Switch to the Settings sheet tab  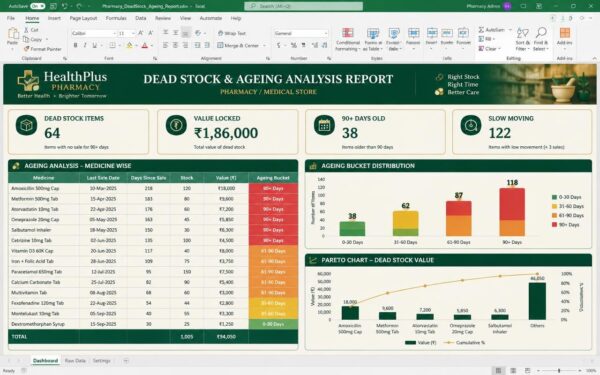point(101,360)
